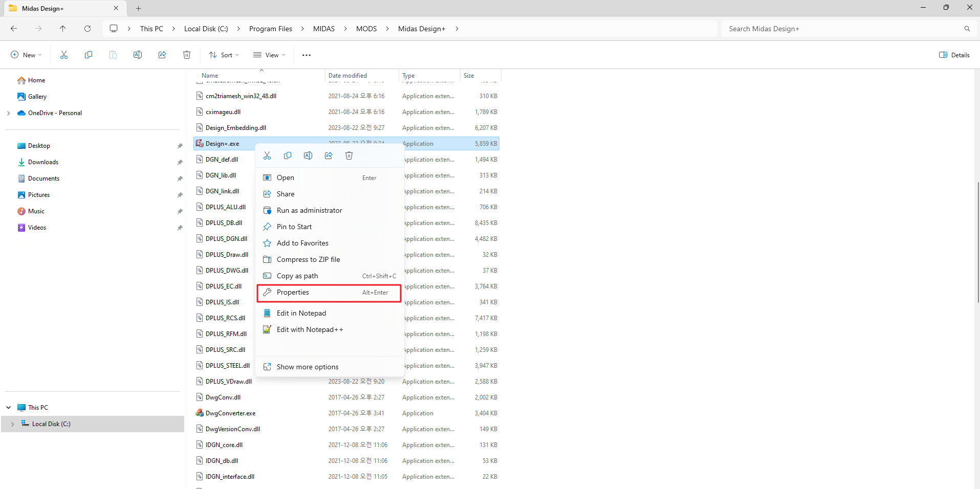Select Open in context menu

(329, 177)
